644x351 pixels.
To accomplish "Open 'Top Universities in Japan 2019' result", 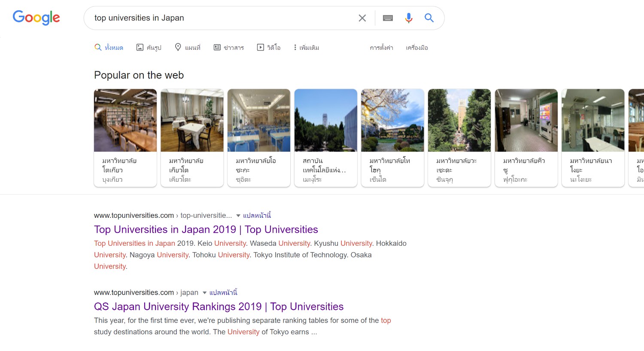I will tap(206, 229).
